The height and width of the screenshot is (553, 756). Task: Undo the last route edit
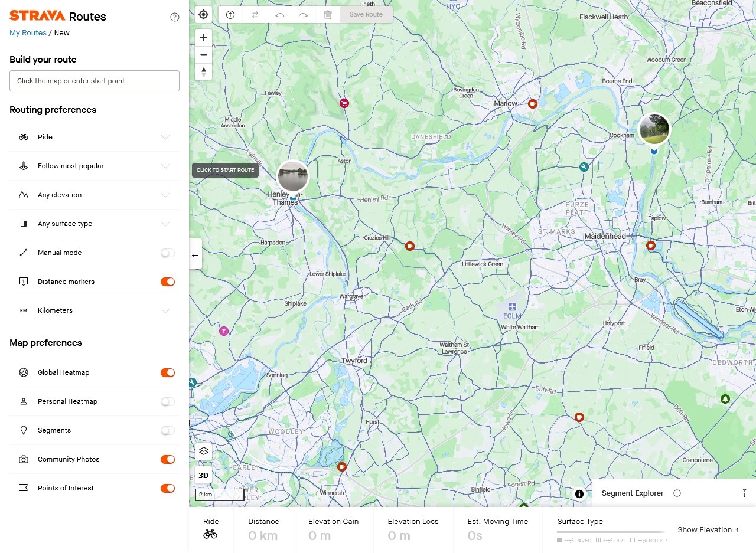(280, 14)
